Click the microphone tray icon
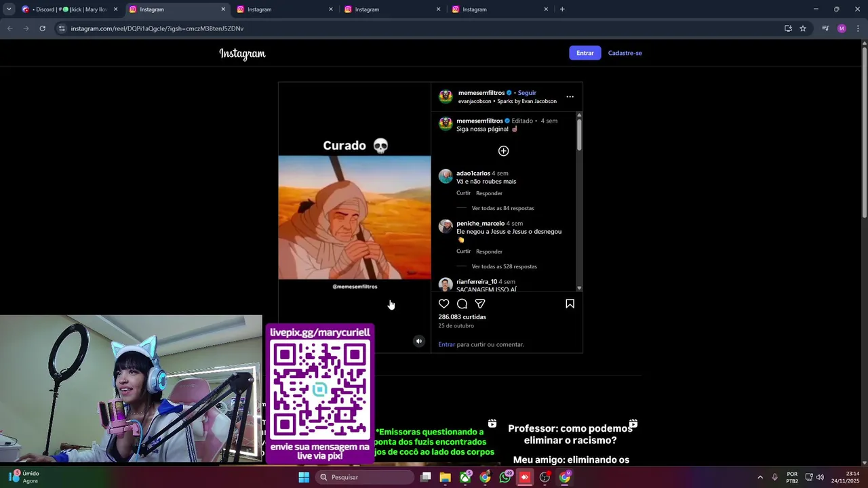This screenshot has width=868, height=488. 774,477
